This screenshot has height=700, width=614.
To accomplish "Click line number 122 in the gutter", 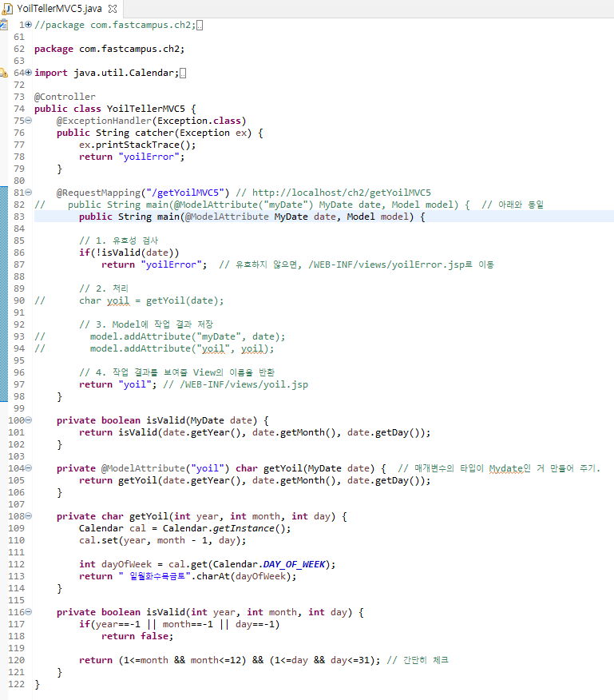I will [x=17, y=684].
